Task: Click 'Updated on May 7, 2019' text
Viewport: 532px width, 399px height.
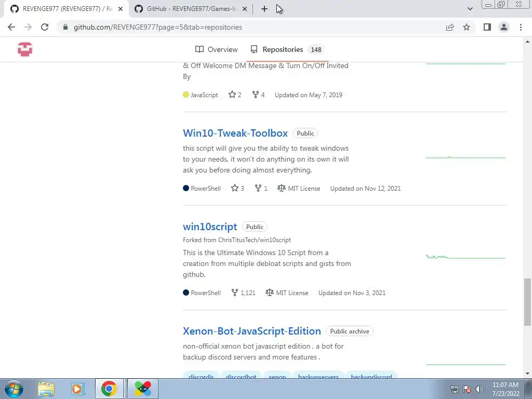Action: click(x=309, y=95)
